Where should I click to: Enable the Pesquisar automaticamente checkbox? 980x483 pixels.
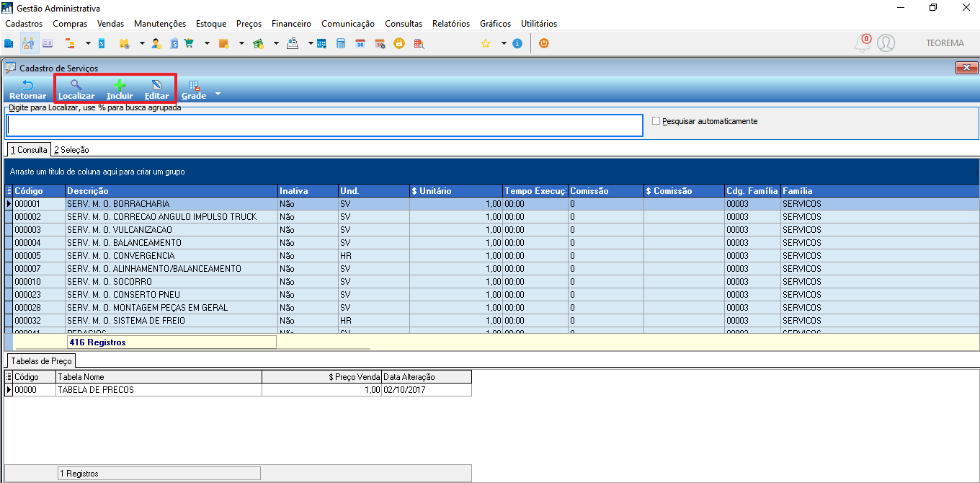coord(656,121)
